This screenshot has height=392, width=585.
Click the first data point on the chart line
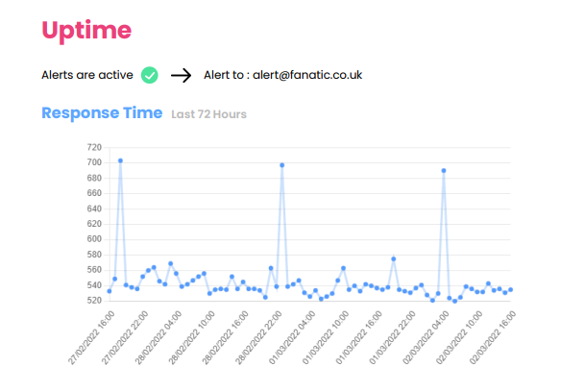click(110, 291)
